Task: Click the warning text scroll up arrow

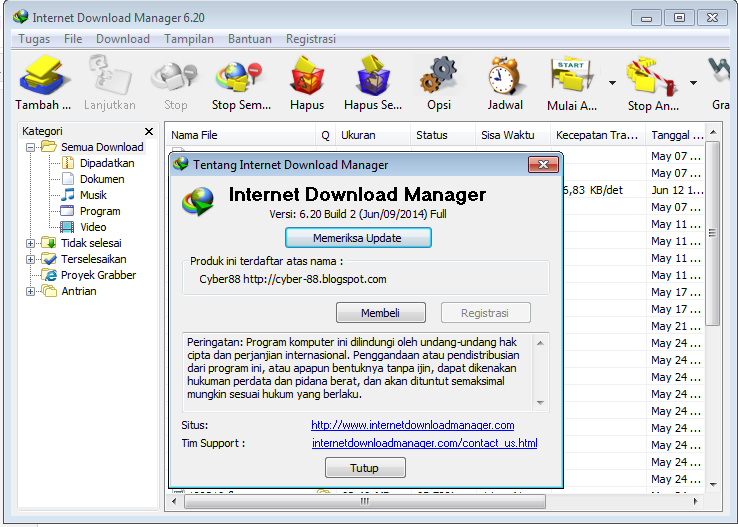Action: coord(540,343)
